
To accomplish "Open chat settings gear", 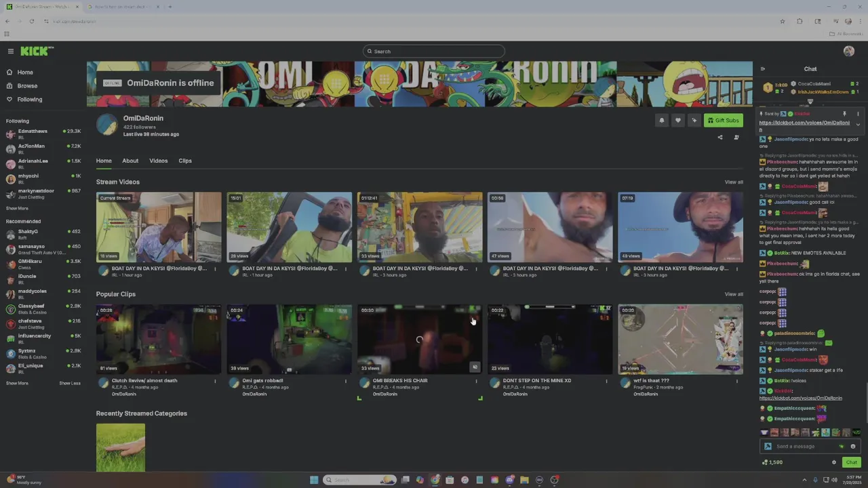I will [x=834, y=463].
